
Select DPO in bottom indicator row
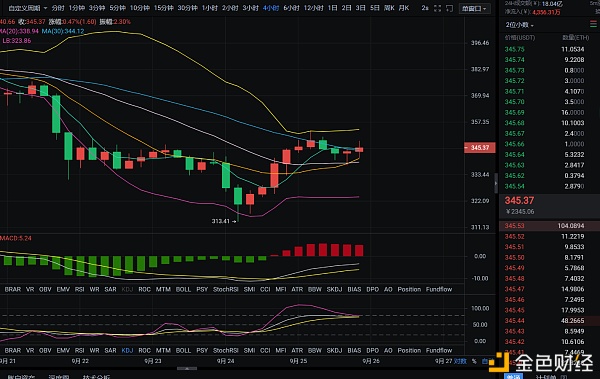372,350
